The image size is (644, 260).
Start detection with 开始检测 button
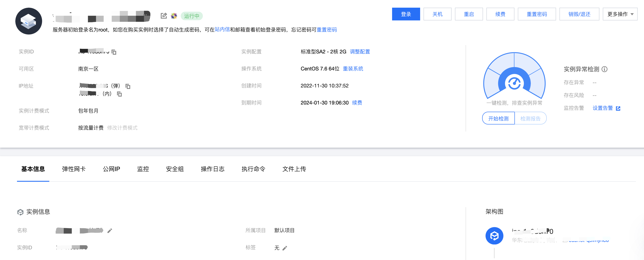pyautogui.click(x=498, y=118)
